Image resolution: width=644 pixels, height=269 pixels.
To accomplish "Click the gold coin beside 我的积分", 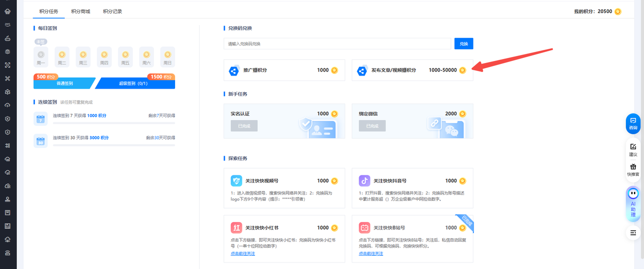I will coord(618,11).
